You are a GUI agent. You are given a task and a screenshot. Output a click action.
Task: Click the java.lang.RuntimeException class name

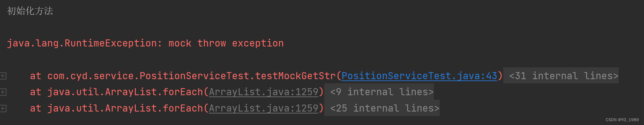tap(82, 43)
